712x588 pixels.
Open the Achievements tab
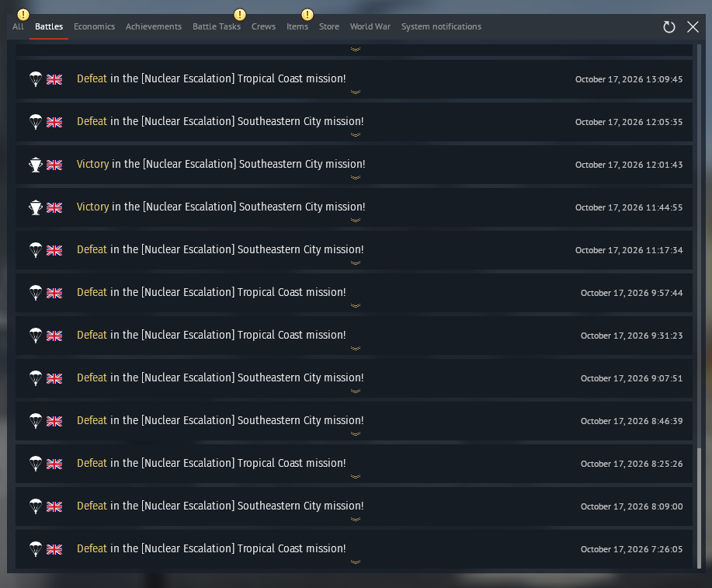pos(154,27)
